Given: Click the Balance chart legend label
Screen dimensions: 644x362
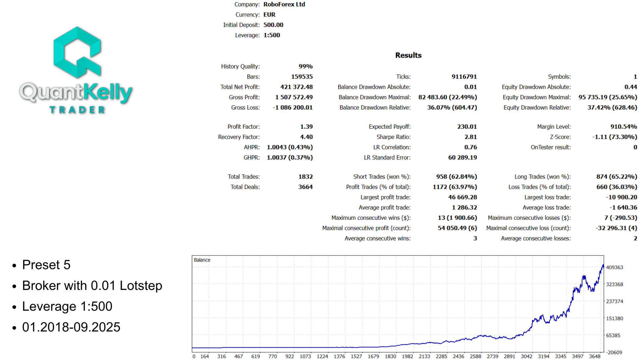Looking at the screenshot, I should pyautogui.click(x=202, y=260).
